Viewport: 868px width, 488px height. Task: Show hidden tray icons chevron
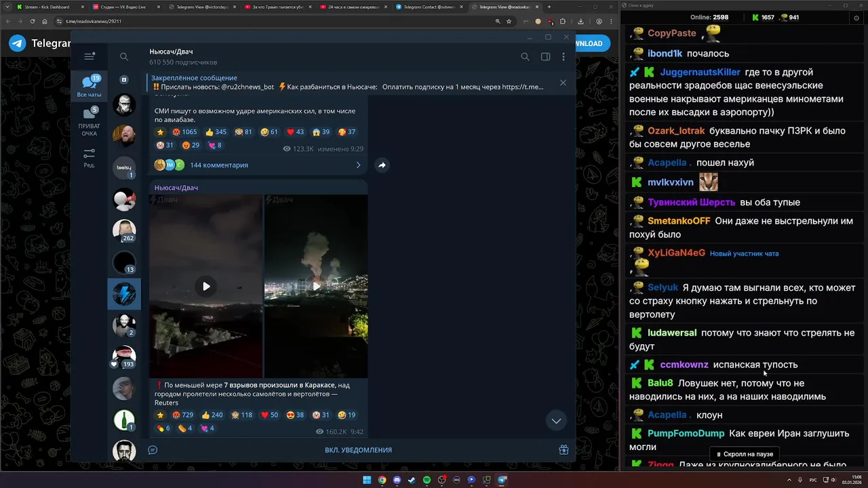(x=789, y=480)
